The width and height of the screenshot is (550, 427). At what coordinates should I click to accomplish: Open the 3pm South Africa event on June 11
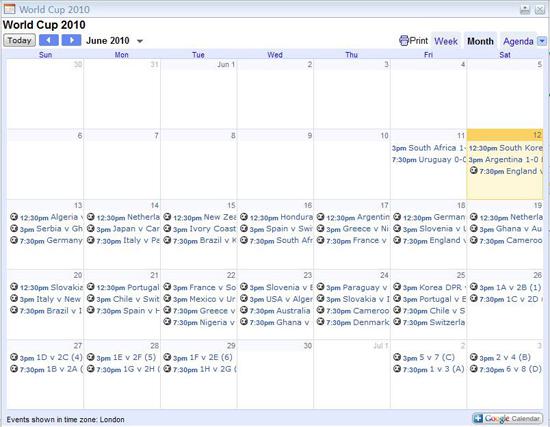coord(429,148)
